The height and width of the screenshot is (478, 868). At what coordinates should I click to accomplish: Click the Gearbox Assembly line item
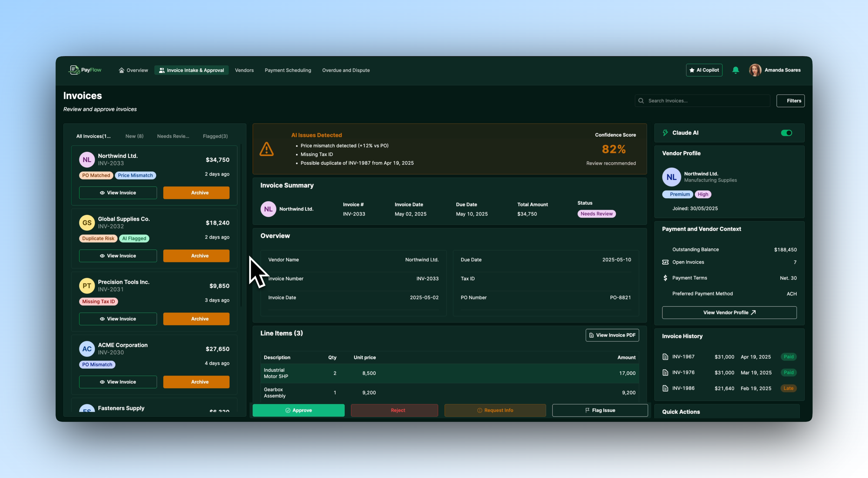pyautogui.click(x=450, y=393)
